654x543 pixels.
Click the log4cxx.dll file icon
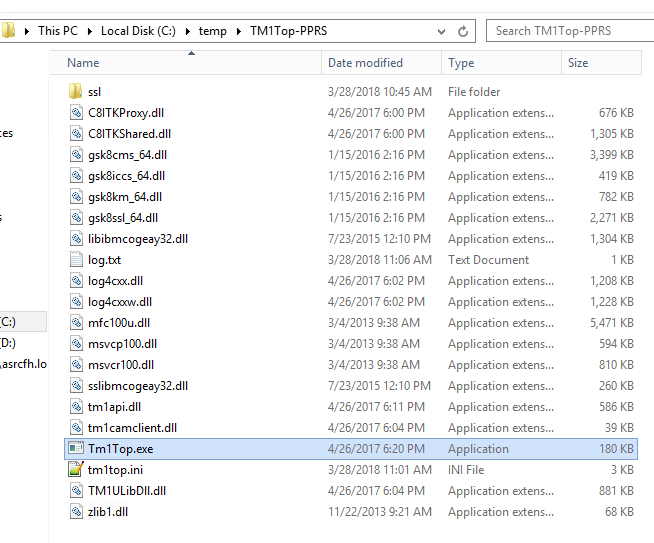[x=76, y=281]
